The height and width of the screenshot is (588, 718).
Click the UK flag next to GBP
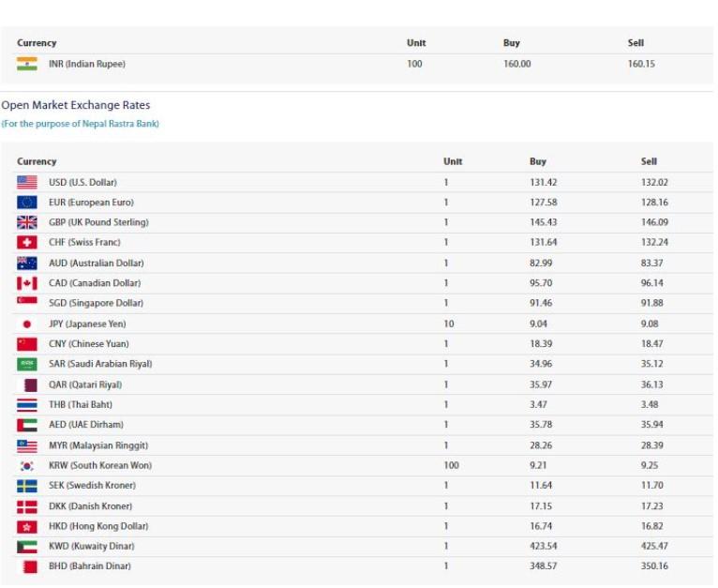tap(27, 222)
